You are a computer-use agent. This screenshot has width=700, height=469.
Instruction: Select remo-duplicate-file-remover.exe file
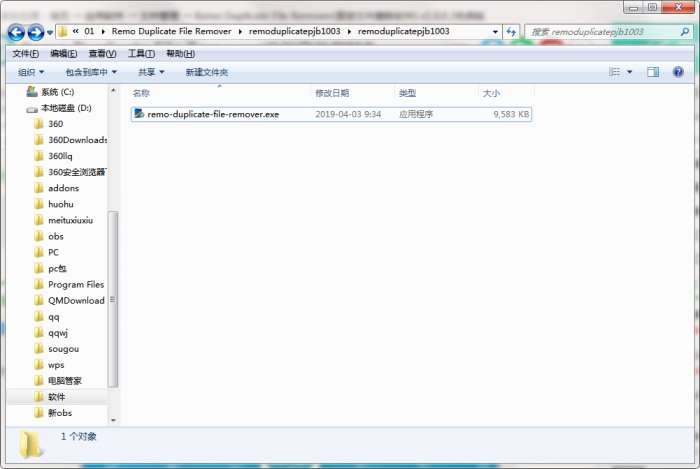(331, 114)
